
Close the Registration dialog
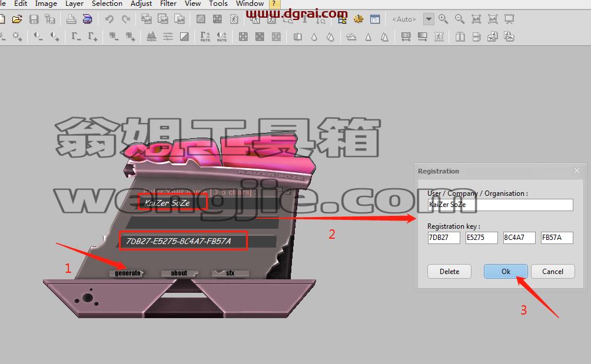coord(577,171)
